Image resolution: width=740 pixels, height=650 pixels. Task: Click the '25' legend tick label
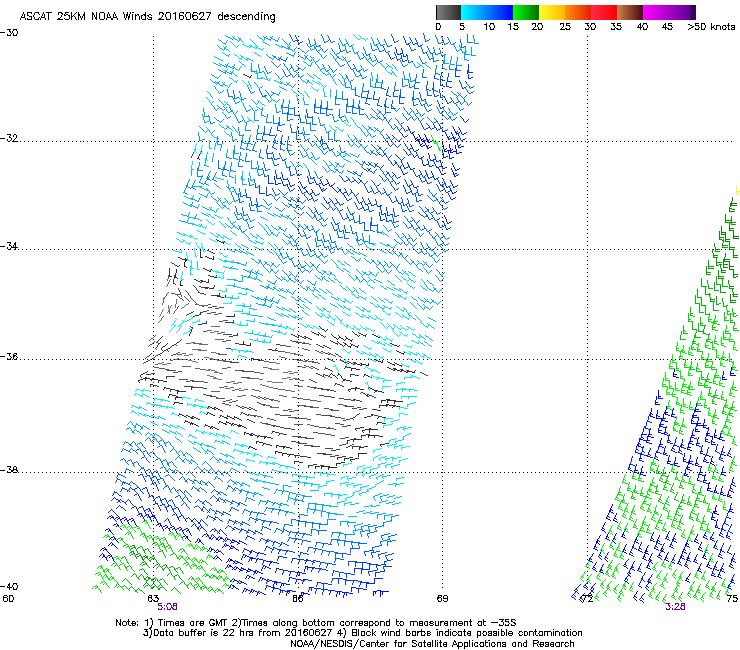pos(565,27)
